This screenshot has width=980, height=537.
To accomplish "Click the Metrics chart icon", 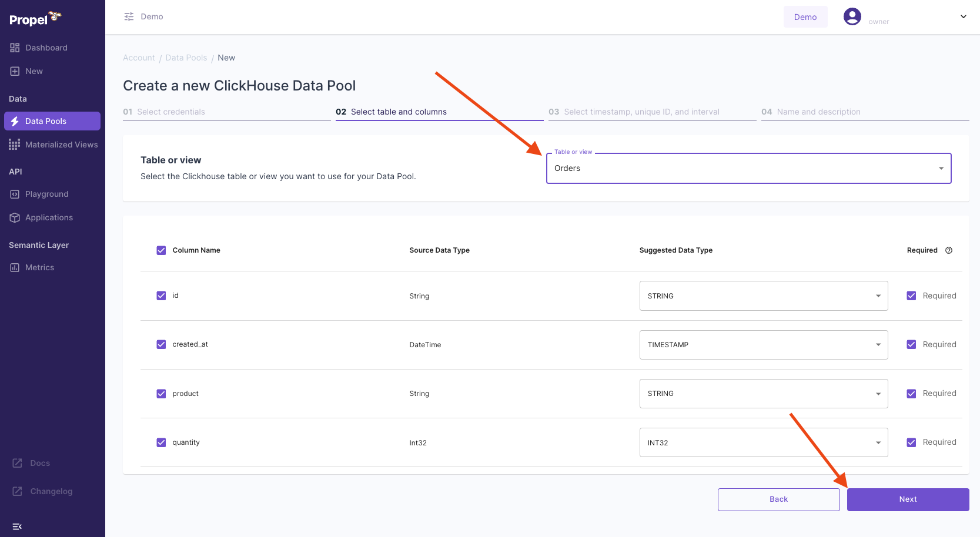I will [x=15, y=267].
